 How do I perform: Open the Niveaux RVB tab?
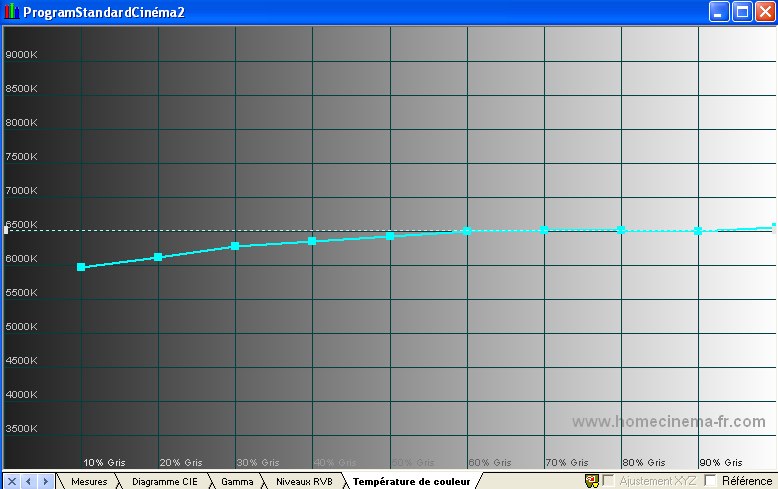point(304,481)
